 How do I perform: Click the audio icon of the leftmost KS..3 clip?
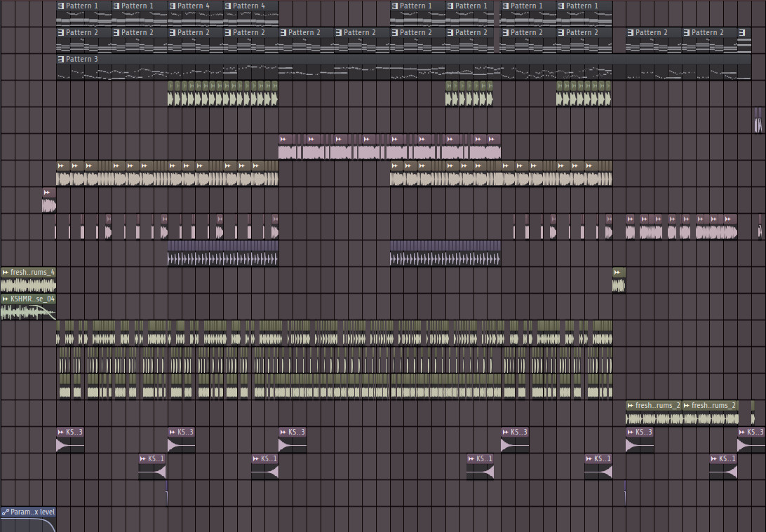[61, 432]
